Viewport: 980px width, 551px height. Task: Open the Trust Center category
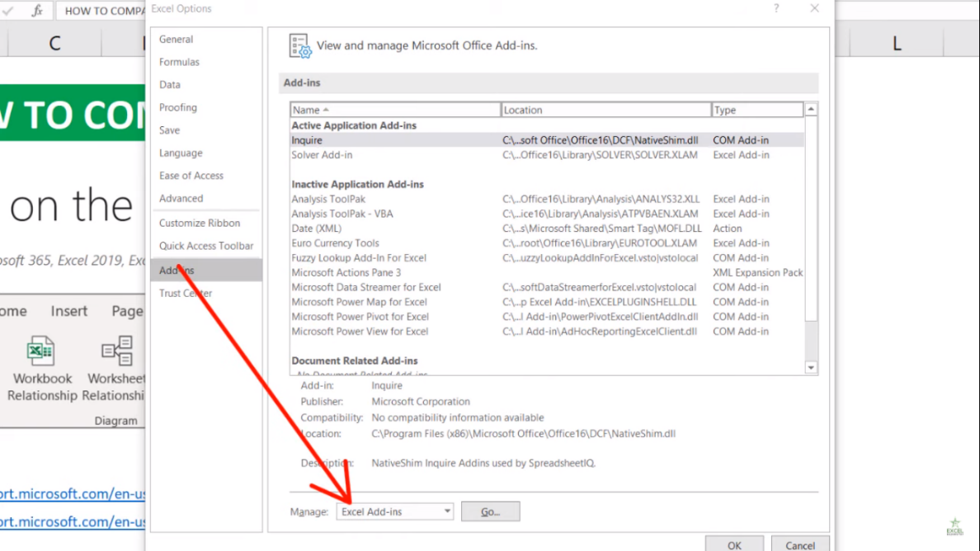point(205,293)
